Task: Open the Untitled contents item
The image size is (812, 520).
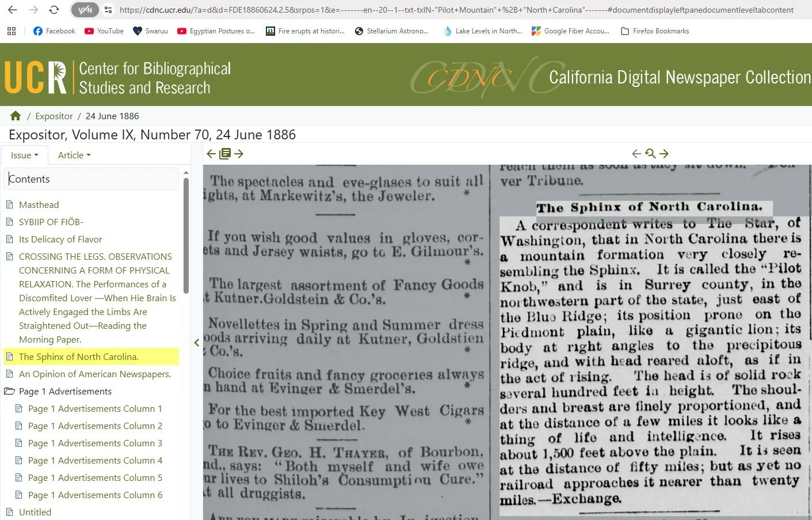Action: [35, 512]
